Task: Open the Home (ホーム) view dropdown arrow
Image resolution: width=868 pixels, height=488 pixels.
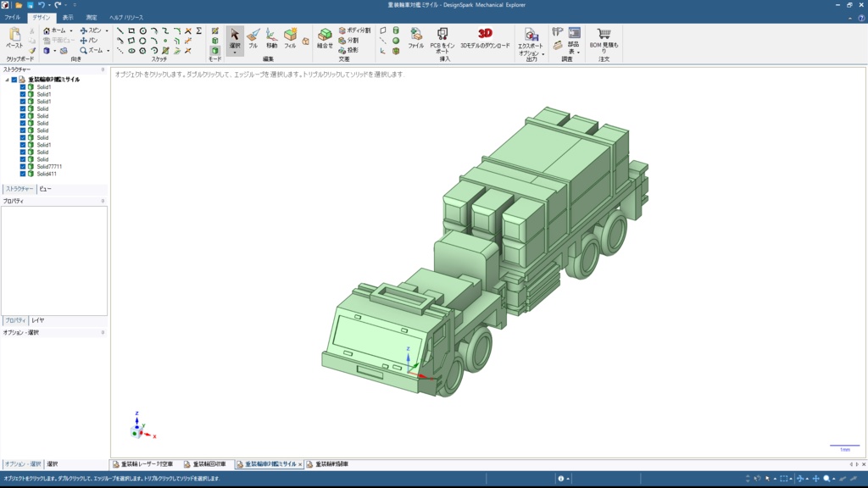Action: [71, 31]
